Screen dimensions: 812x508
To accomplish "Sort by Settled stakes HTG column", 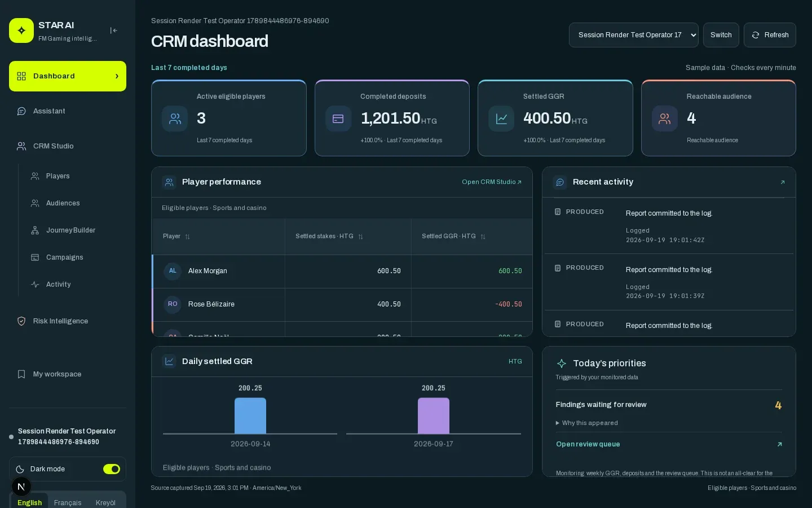I will [329, 237].
